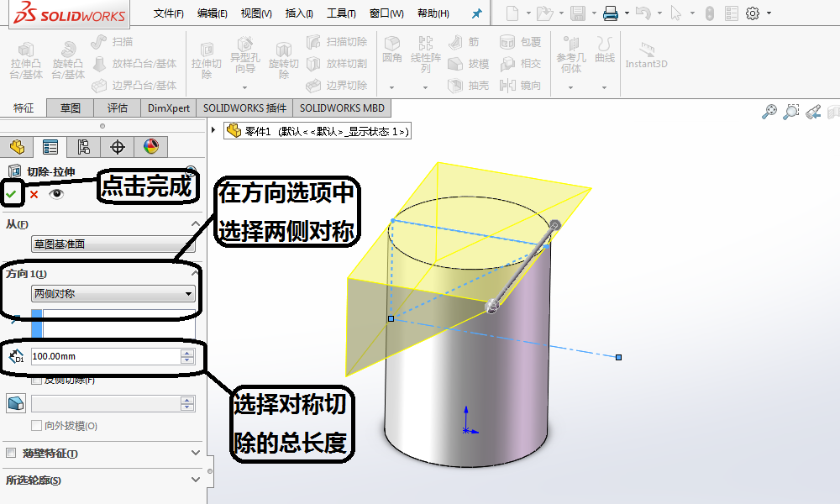Select the Lofted Cut (放样切割) tool
840x504 pixels.
(x=337, y=64)
